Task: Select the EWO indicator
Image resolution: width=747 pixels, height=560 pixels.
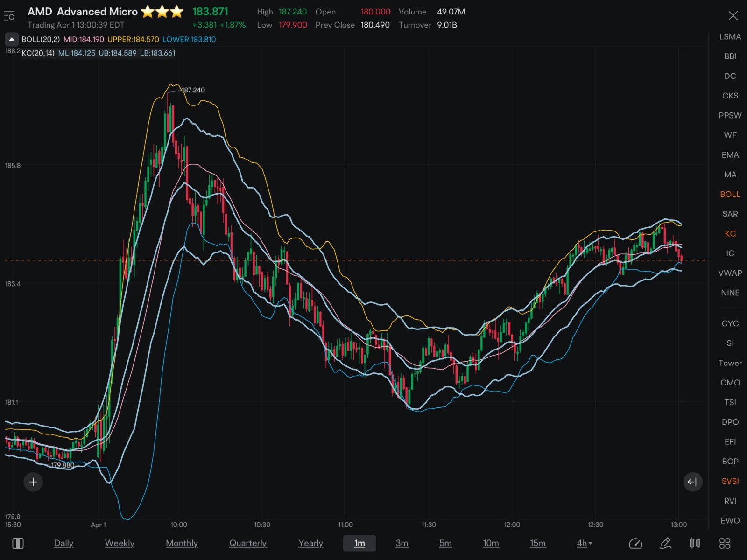Action: tap(730, 520)
